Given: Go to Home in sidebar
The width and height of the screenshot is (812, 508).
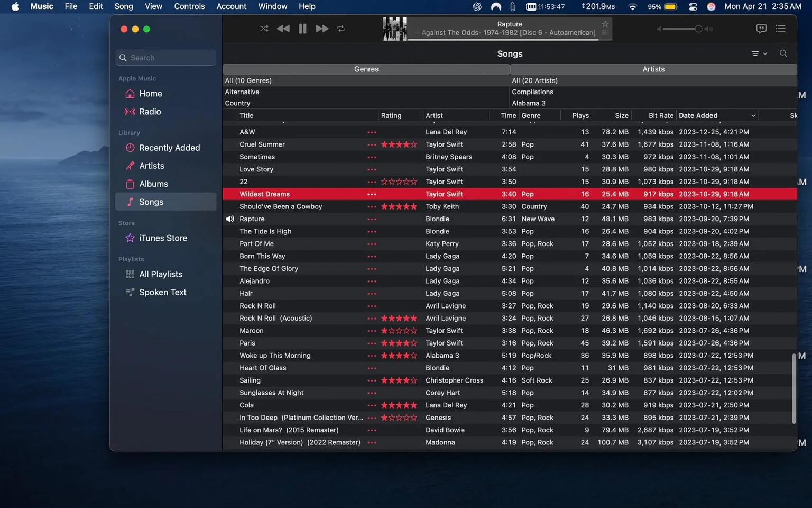Looking at the screenshot, I should tap(165, 94).
